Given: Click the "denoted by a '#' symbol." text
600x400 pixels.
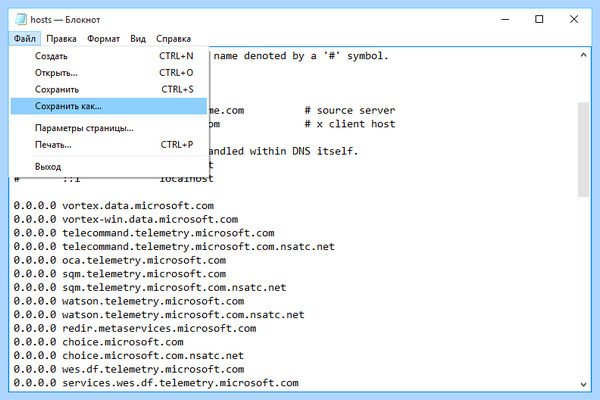Looking at the screenshot, I should [x=316, y=56].
